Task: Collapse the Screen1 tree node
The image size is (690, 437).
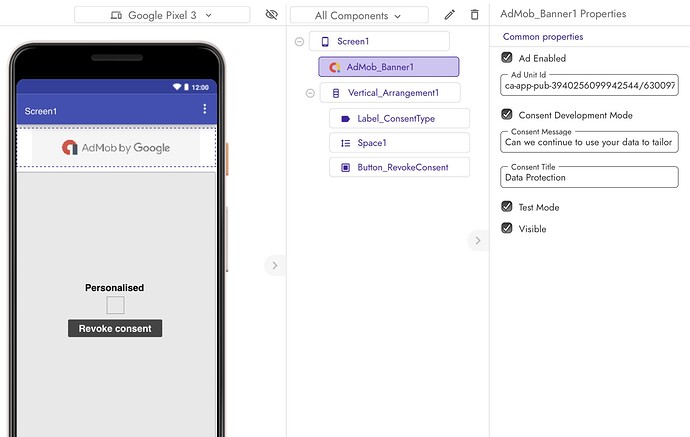Action: [x=300, y=41]
